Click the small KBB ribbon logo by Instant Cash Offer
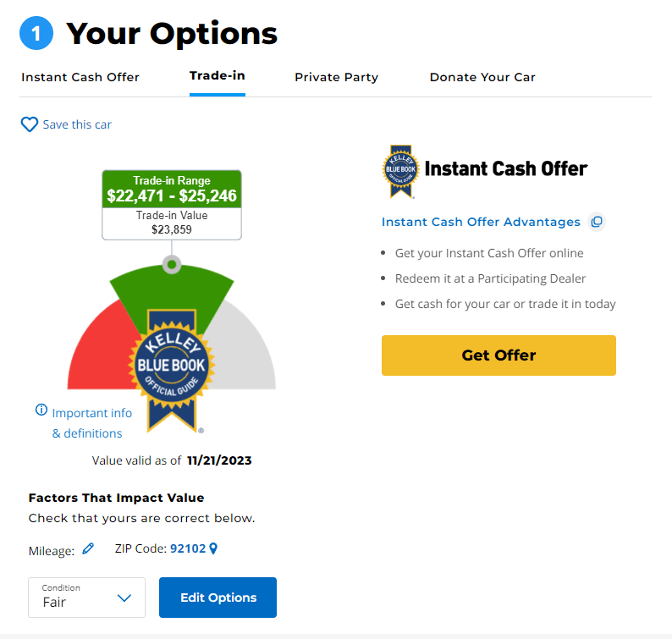The image size is (672, 639). (400, 172)
